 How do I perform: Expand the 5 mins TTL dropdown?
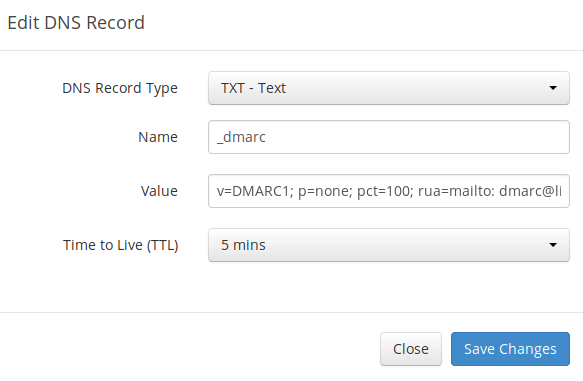point(389,245)
